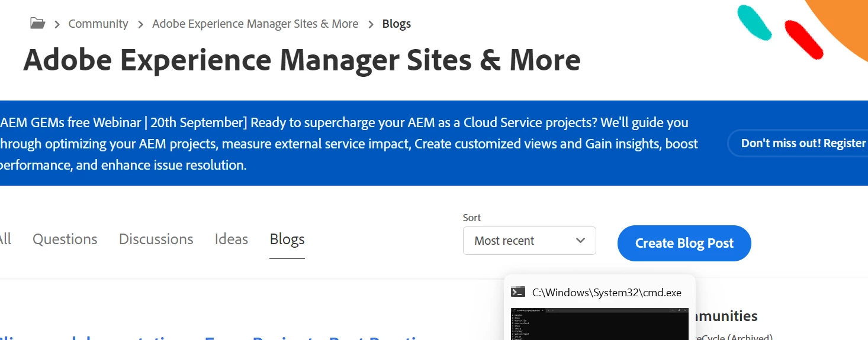
Task: Click the Create Blog Post button
Action: [x=684, y=243]
